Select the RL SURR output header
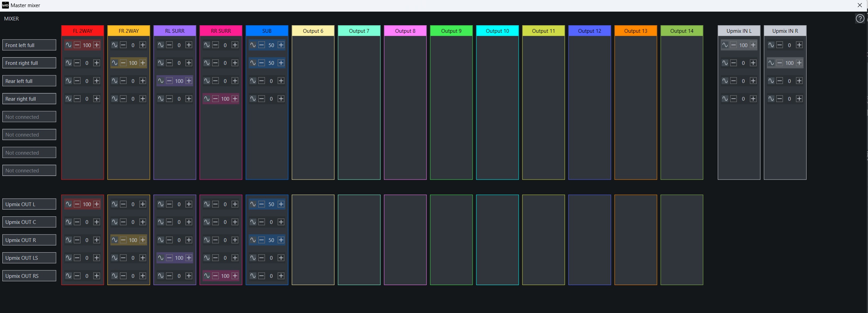This screenshot has width=868, height=313. click(x=175, y=31)
